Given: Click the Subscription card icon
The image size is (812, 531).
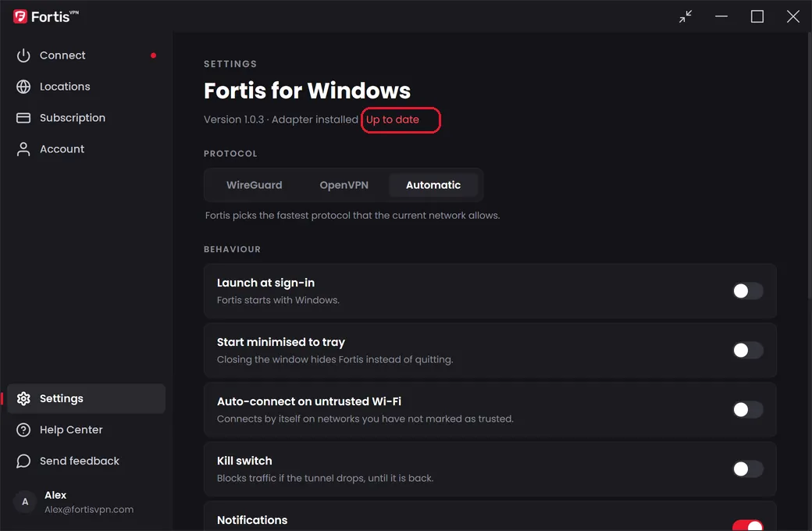Looking at the screenshot, I should (23, 118).
